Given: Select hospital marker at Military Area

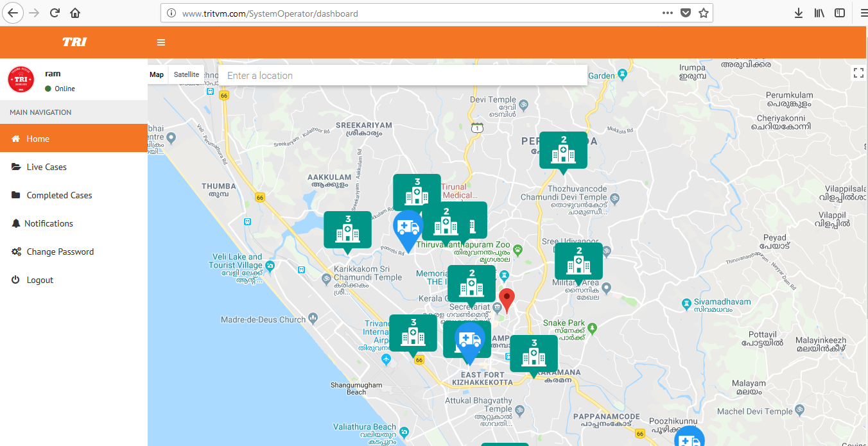Looking at the screenshot, I should 578,262.
